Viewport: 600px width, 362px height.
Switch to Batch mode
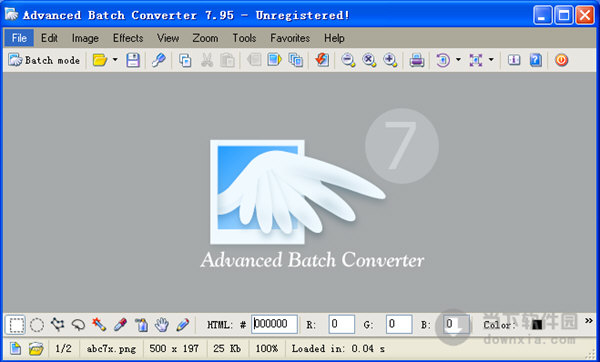pyautogui.click(x=44, y=60)
